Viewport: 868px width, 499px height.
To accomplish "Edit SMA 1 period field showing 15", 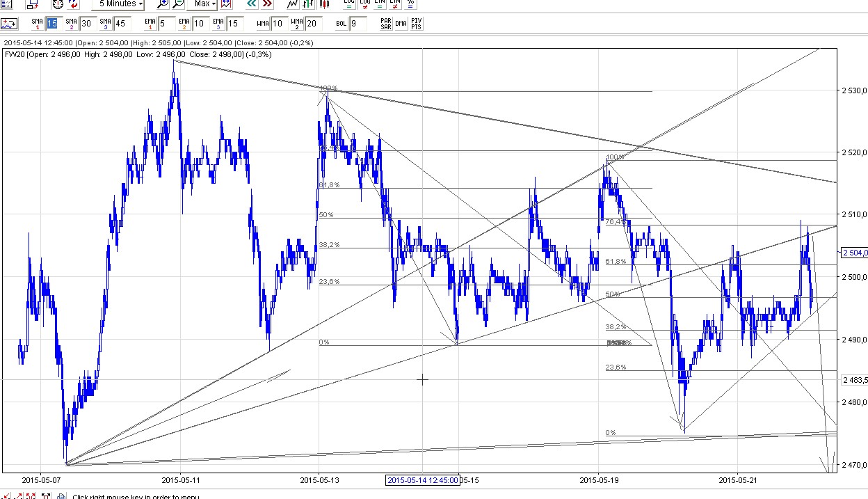I will click(x=54, y=24).
